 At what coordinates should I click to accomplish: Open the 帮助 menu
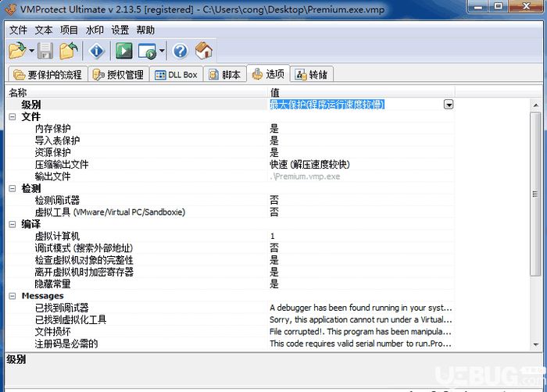point(145,30)
